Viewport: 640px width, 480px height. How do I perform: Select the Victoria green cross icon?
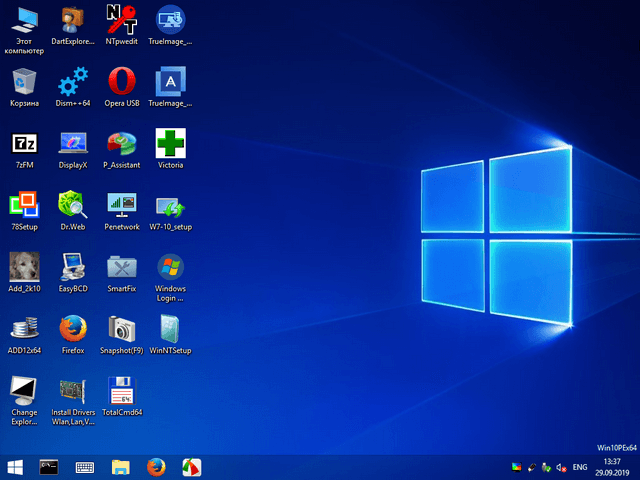point(170,144)
